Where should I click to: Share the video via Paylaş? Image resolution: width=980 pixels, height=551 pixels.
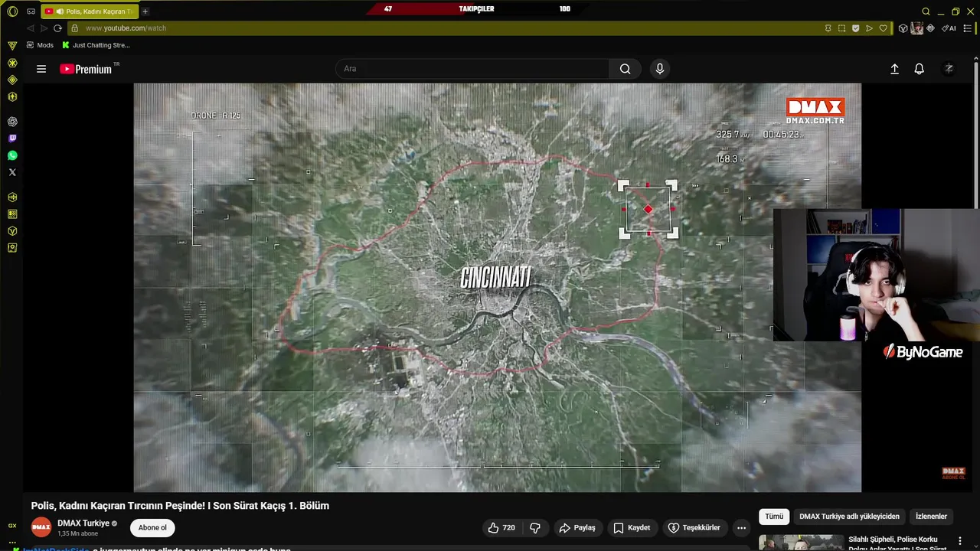pos(577,528)
